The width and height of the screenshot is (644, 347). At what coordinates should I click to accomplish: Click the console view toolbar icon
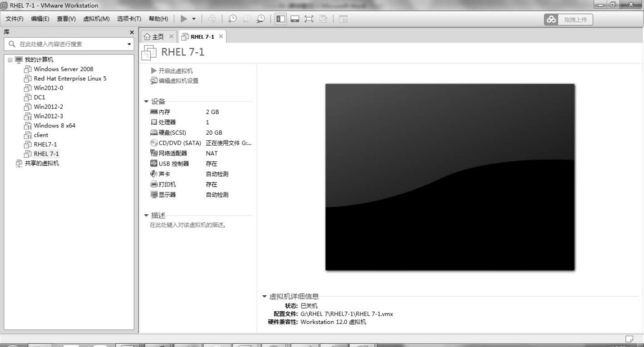pos(343,19)
